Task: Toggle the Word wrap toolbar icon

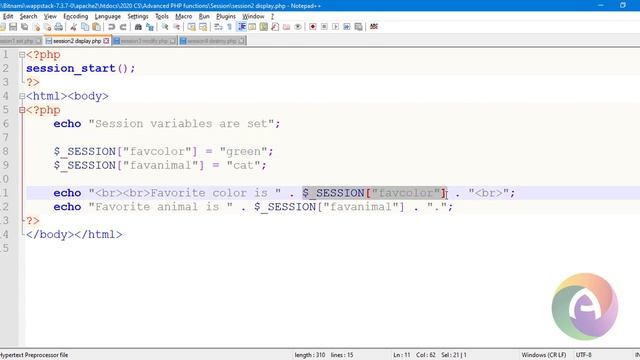Action: (x=218, y=27)
